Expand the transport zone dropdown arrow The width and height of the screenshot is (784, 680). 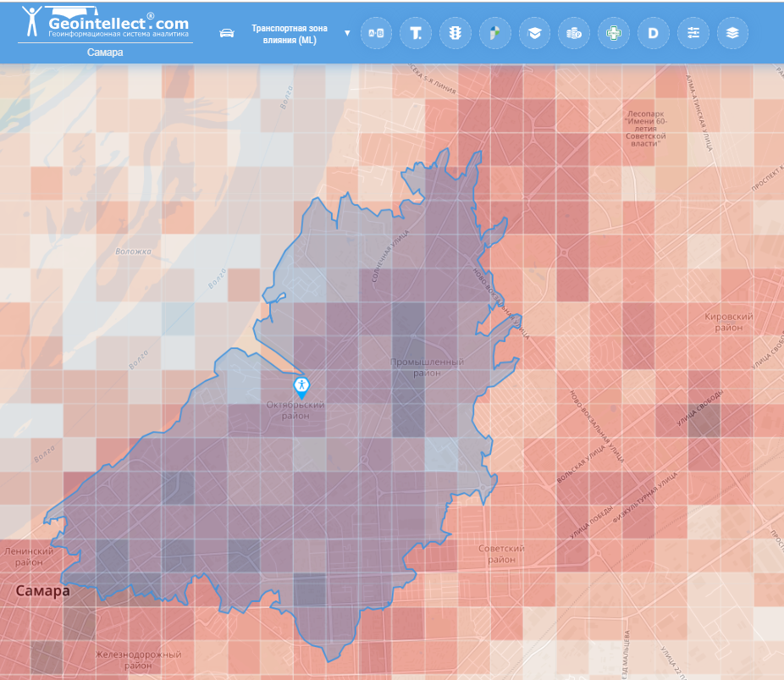[347, 33]
